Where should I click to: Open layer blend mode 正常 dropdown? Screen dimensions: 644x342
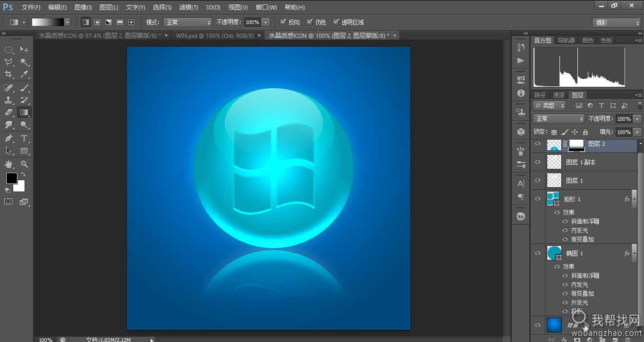pyautogui.click(x=559, y=119)
